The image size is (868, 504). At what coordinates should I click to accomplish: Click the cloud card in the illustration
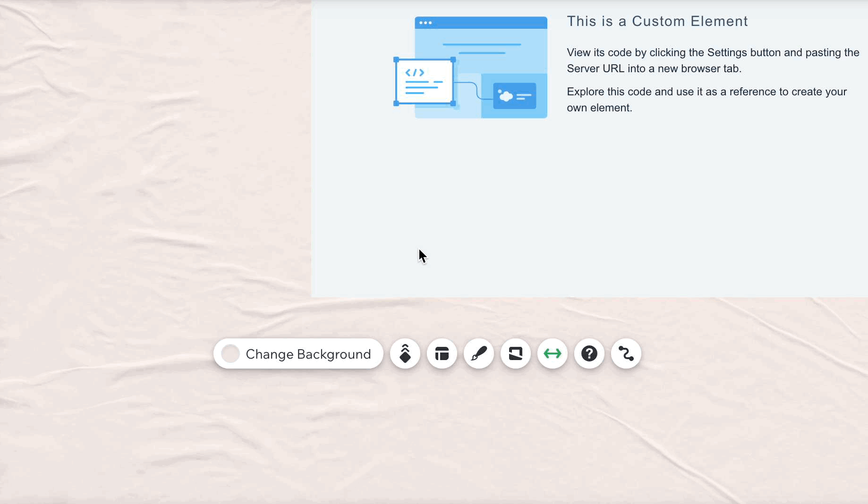pos(514,96)
